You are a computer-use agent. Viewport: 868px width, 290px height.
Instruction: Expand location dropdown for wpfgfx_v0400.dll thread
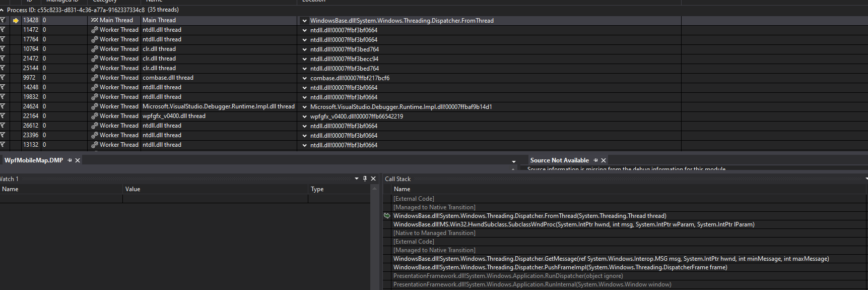coord(304,117)
